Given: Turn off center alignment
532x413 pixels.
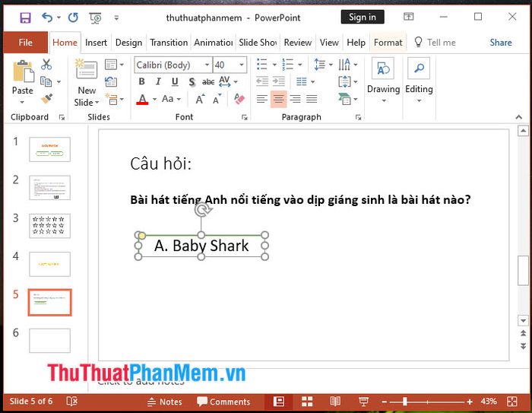Looking at the screenshot, I should pos(278,99).
